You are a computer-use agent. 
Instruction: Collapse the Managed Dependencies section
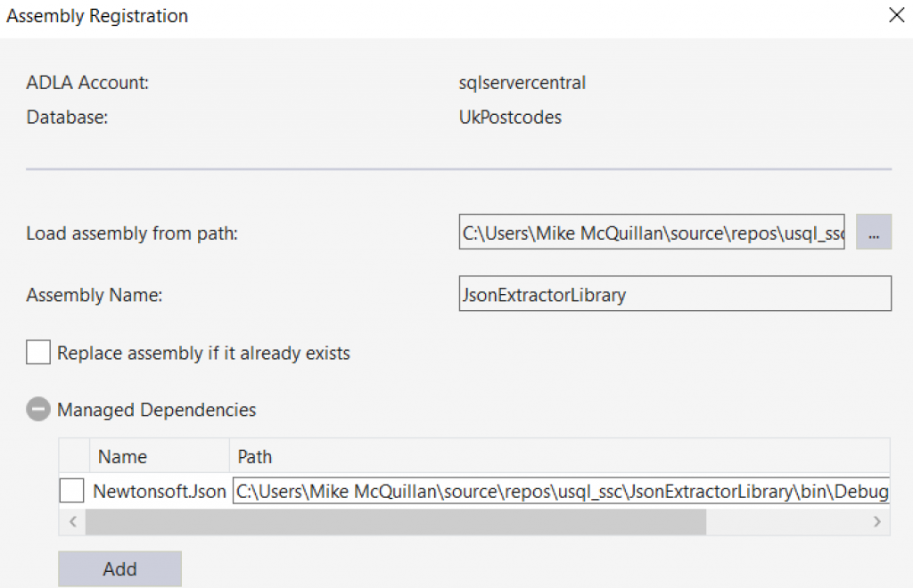(x=38, y=410)
